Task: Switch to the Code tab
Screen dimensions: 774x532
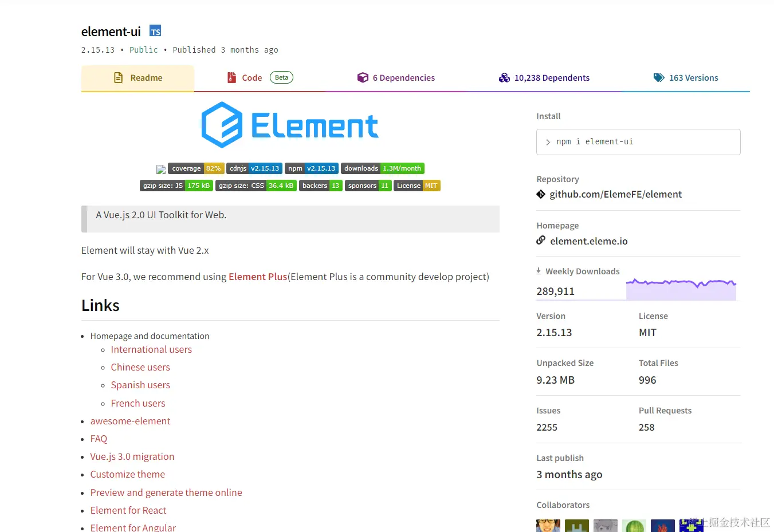Action: tap(260, 78)
